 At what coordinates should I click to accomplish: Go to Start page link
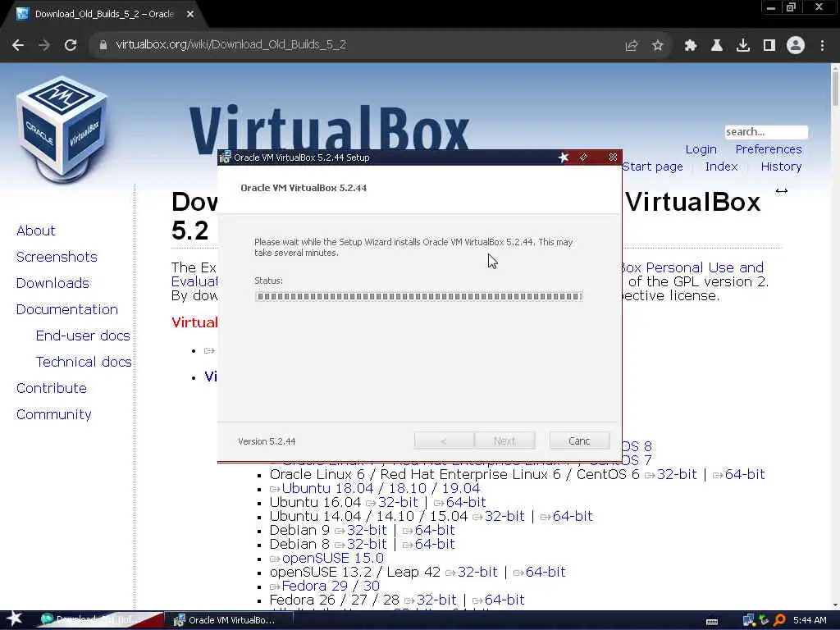(652, 167)
